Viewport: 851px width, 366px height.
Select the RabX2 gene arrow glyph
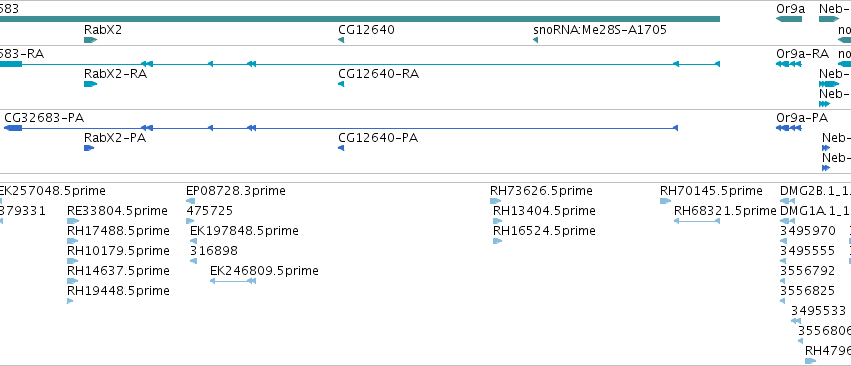90,40
